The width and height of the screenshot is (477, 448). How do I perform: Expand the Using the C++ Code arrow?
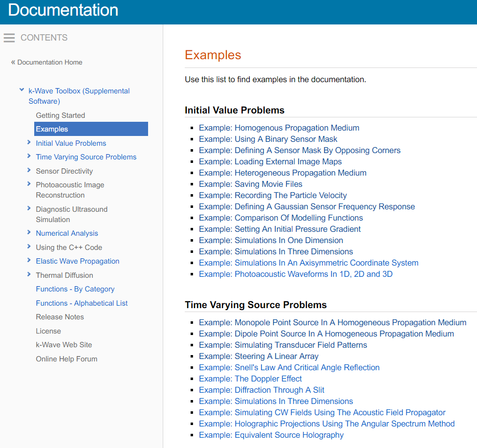(x=29, y=247)
